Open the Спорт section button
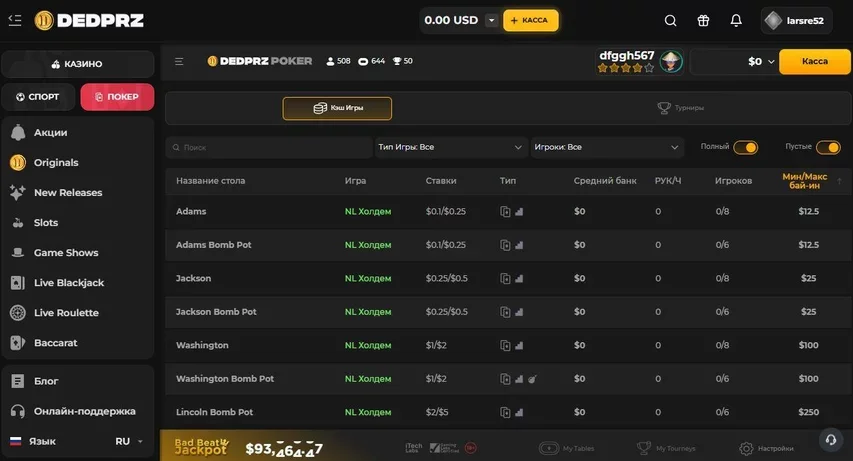The image size is (853, 461). point(38,97)
